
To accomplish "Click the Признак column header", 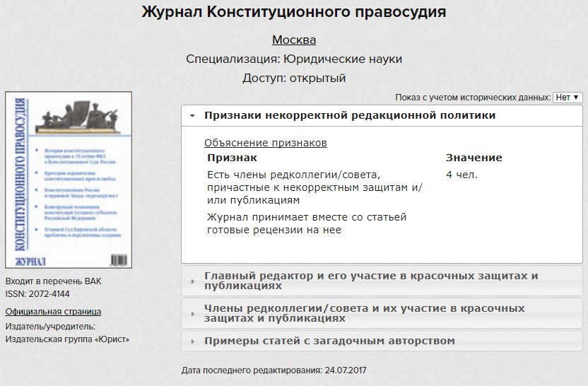I will [x=232, y=158].
